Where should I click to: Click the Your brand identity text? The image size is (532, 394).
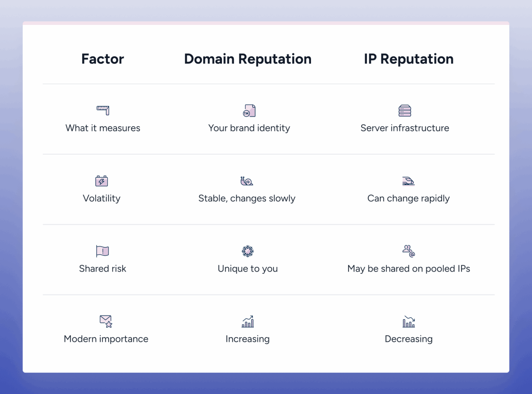tap(249, 128)
